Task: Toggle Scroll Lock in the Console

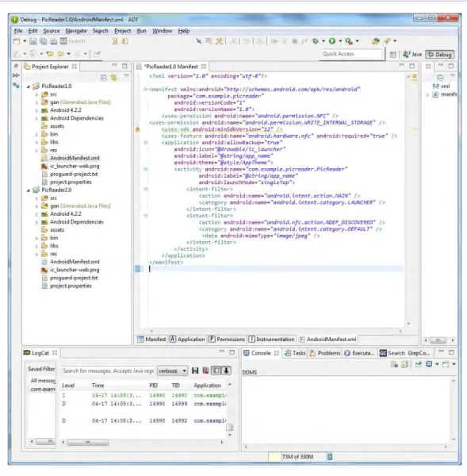Action: point(404,364)
